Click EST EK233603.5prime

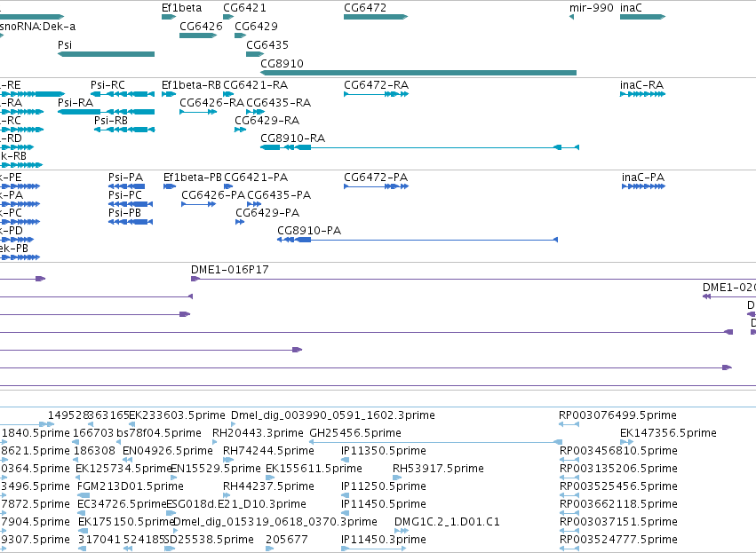pyautogui.click(x=177, y=415)
